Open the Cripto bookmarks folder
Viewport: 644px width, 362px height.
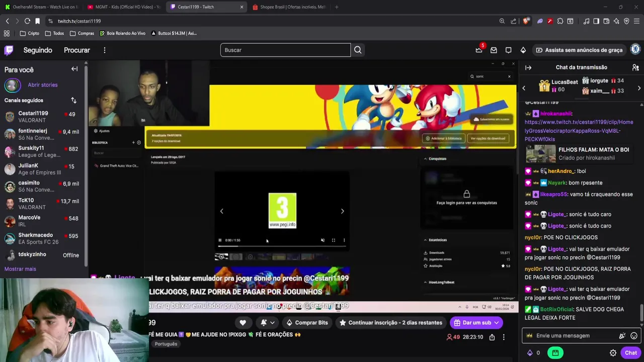pos(29,33)
